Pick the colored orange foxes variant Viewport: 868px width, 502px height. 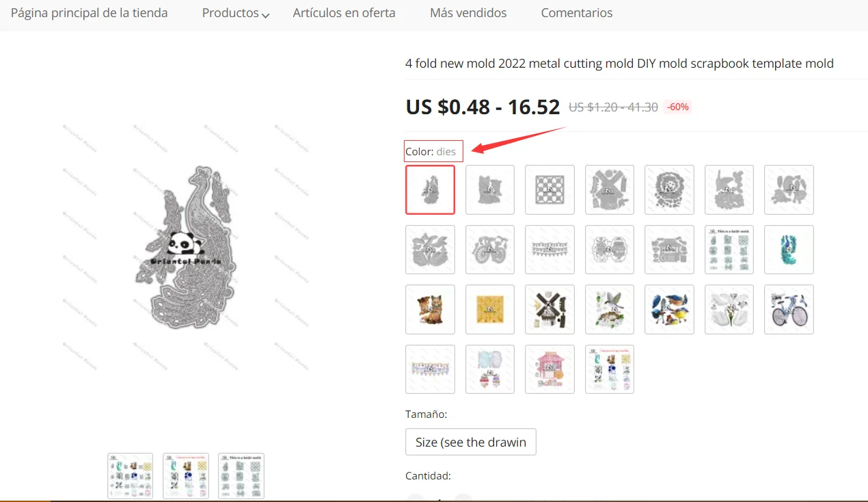430,309
